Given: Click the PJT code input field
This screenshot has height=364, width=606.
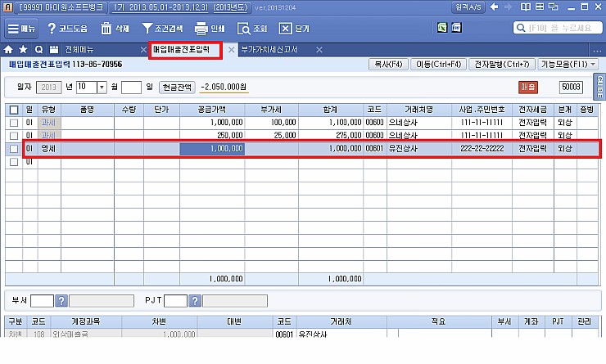Looking at the screenshot, I should [x=176, y=301].
